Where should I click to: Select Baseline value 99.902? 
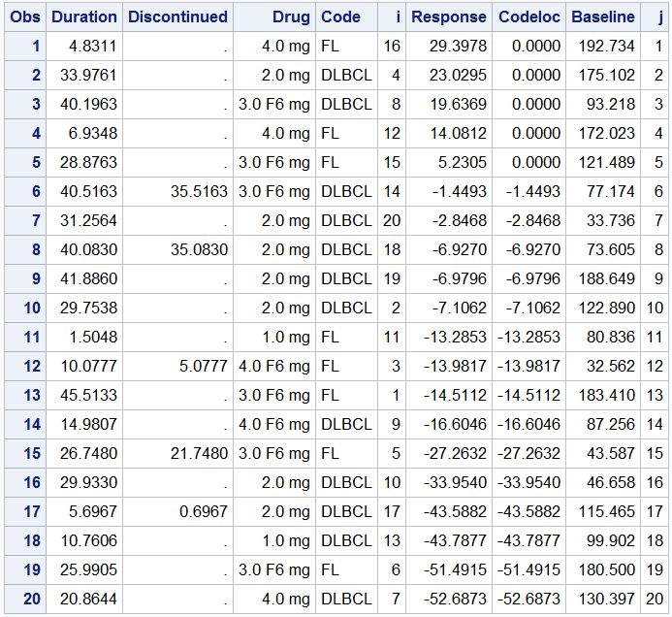[611, 540]
